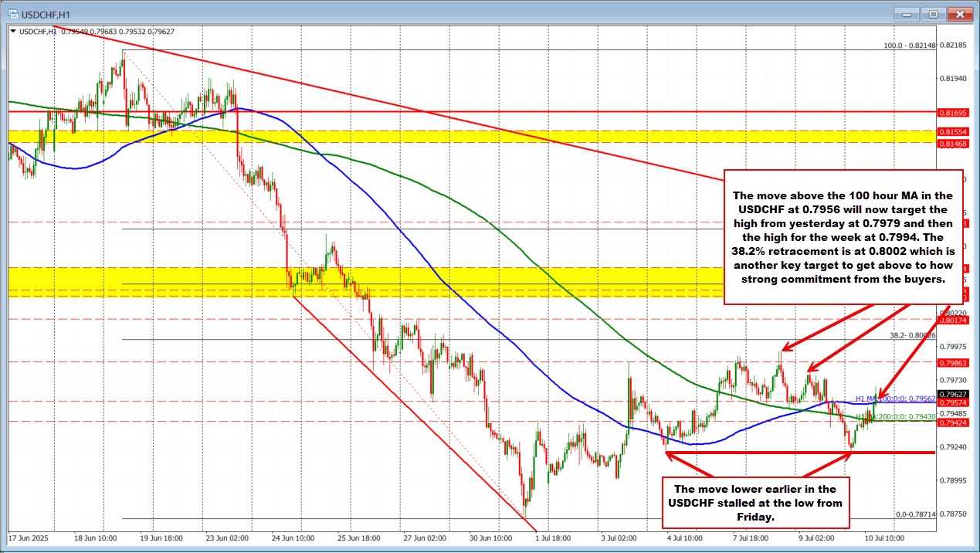
Task: Click the 100.0 Fibonacci level label
Action: tap(910, 46)
